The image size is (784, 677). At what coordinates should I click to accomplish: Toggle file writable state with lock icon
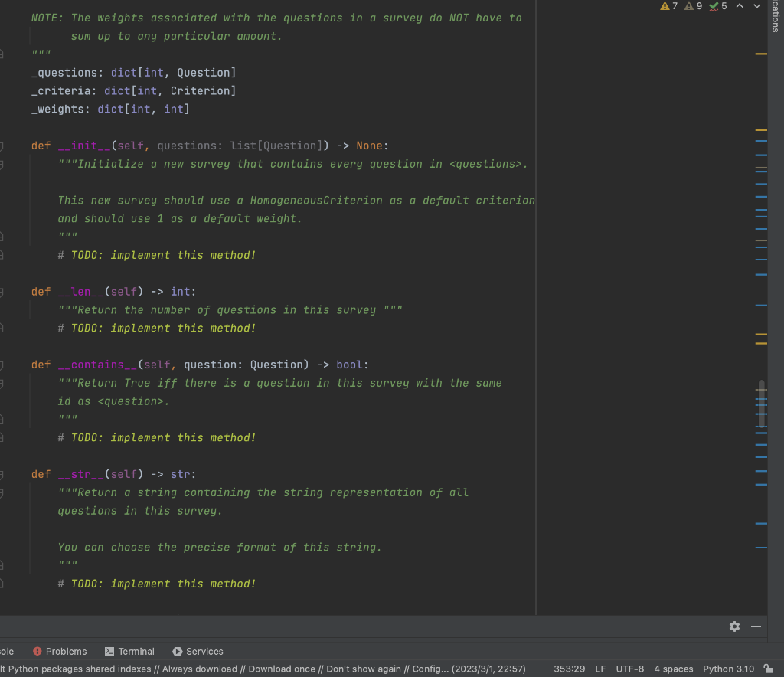tap(768, 668)
